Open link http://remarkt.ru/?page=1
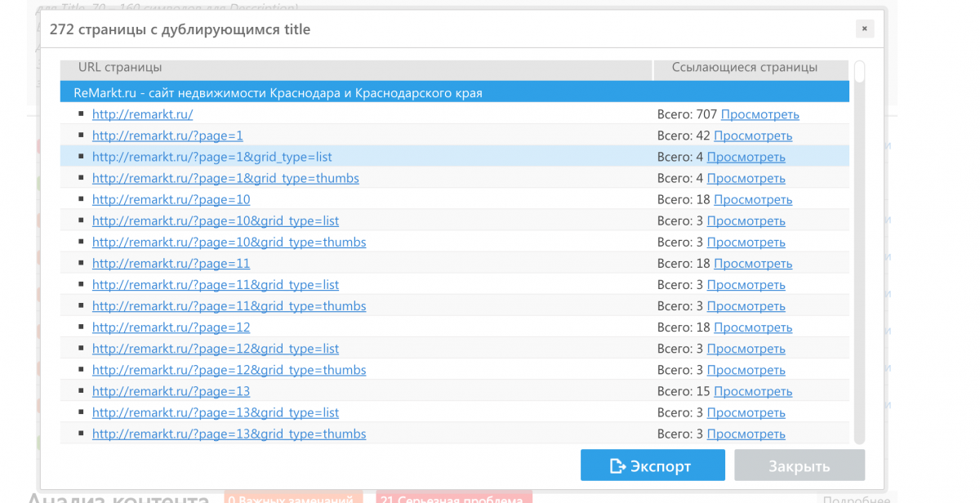This screenshot has width=980, height=503. tap(167, 136)
